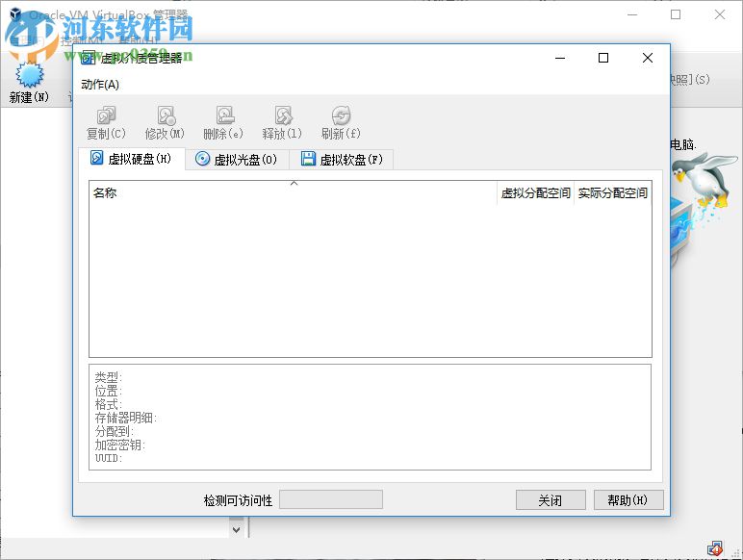Click the Release (释放) disk icon
The image size is (743, 560).
pyautogui.click(x=283, y=115)
